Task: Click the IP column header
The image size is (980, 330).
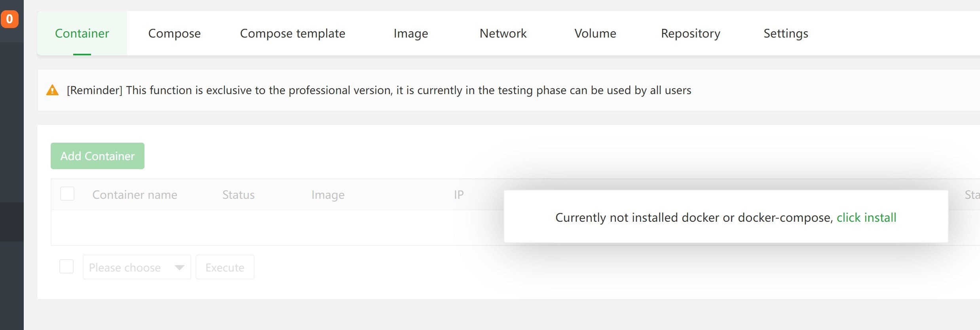Action: coord(458,195)
